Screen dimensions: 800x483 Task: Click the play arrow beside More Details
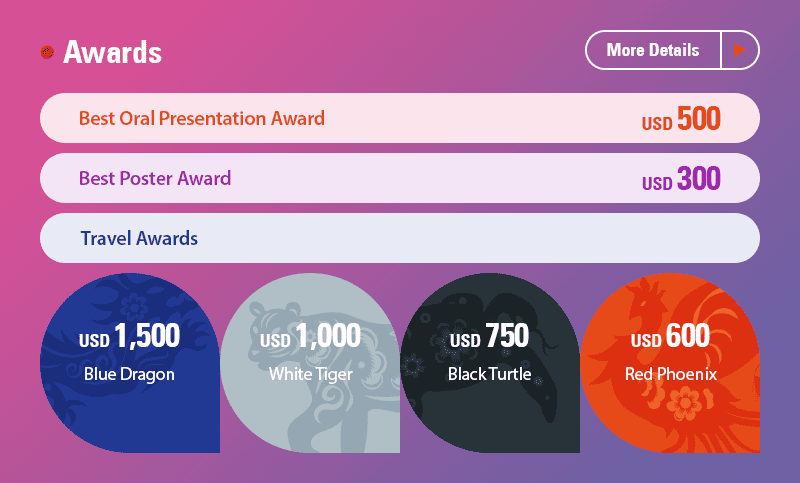tap(740, 50)
